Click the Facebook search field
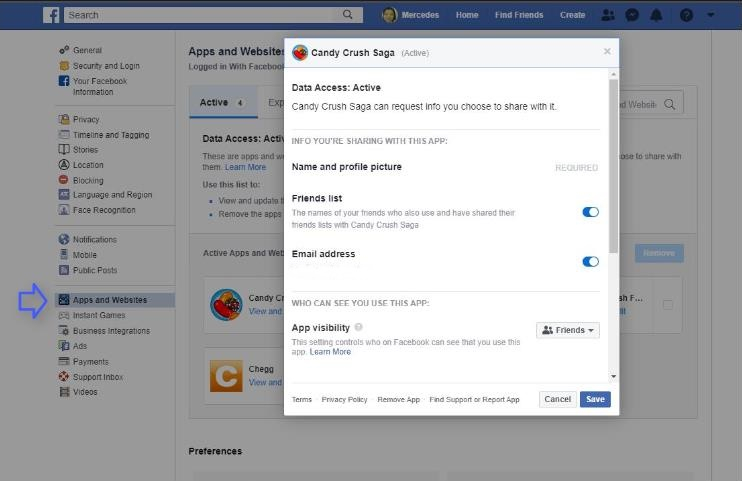The width and height of the screenshot is (742, 481). [x=213, y=15]
